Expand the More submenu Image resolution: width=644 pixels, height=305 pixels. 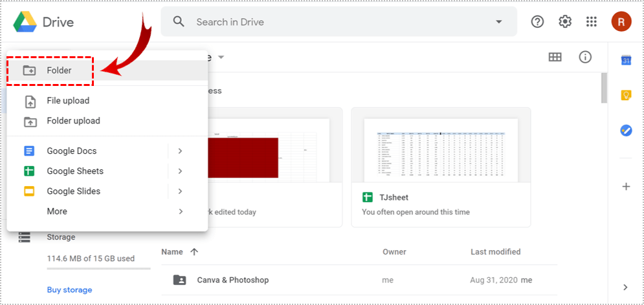pos(180,211)
